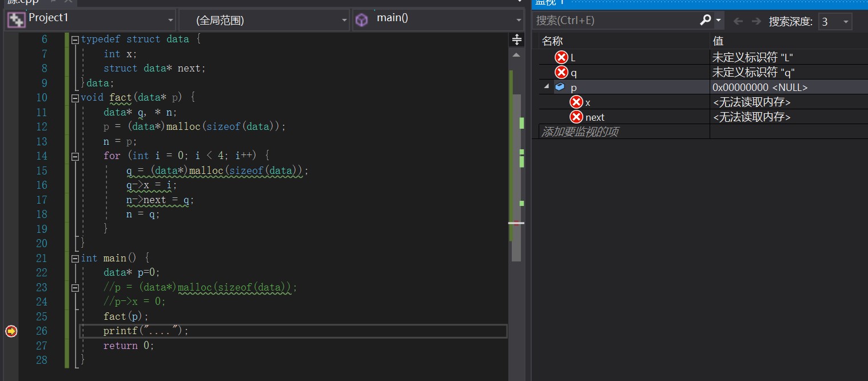868x381 pixels.
Task: Select the q watch row name
Action: click(x=574, y=73)
